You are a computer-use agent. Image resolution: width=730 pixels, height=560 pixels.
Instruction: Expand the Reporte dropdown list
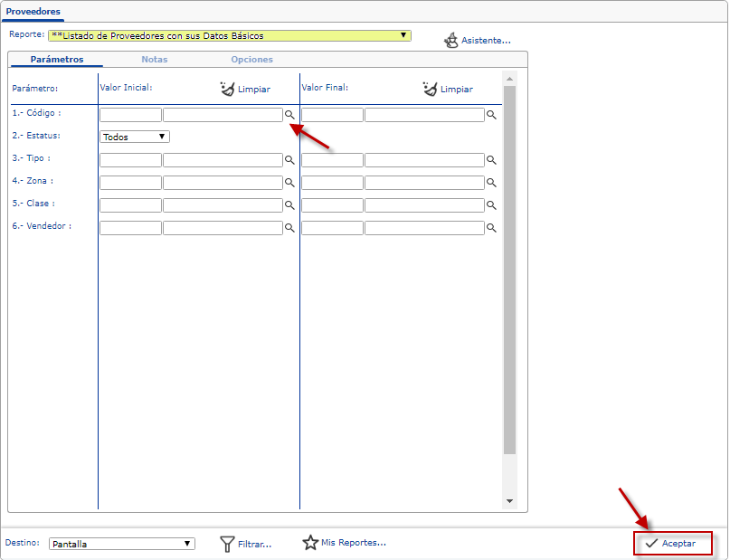[403, 36]
